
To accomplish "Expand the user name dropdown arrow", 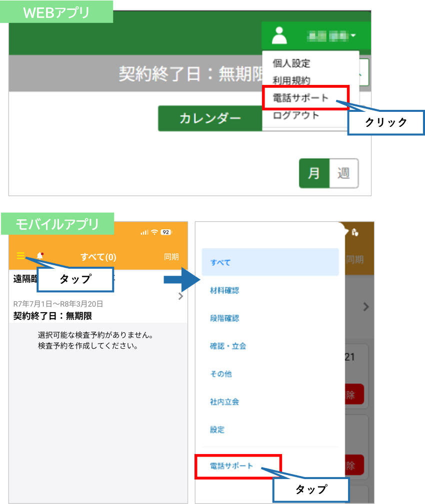I will pos(353,36).
